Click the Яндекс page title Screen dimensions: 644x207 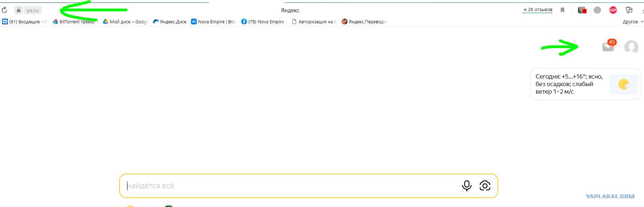tap(290, 10)
